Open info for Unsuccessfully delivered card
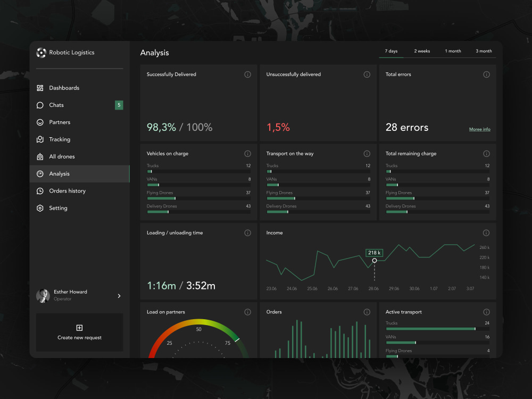 (x=367, y=74)
